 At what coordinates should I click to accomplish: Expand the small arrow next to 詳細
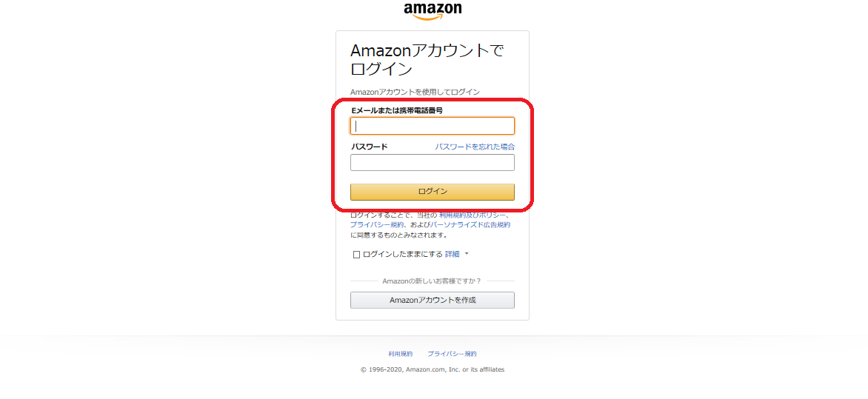coord(467,254)
